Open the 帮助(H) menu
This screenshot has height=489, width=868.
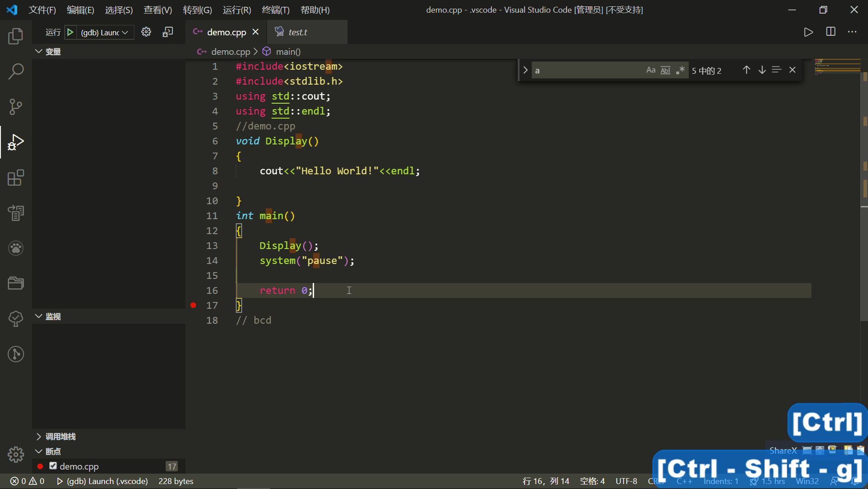[x=315, y=10]
